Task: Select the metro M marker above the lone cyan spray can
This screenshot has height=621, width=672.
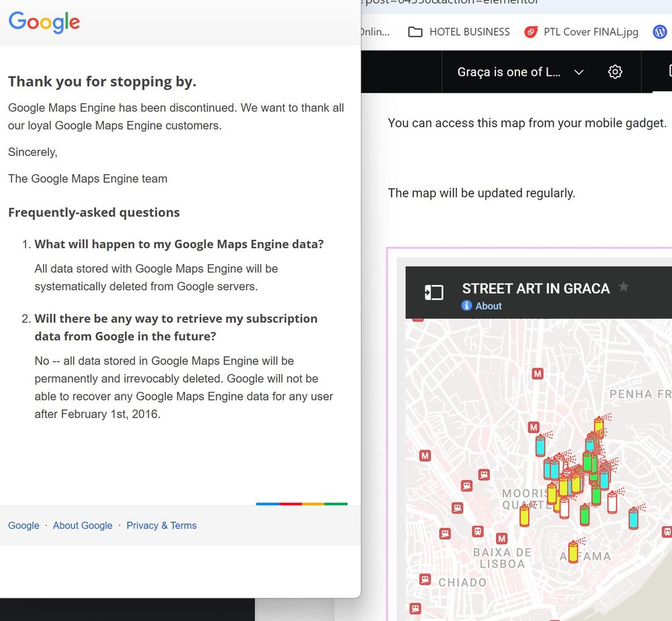Action: point(534,427)
